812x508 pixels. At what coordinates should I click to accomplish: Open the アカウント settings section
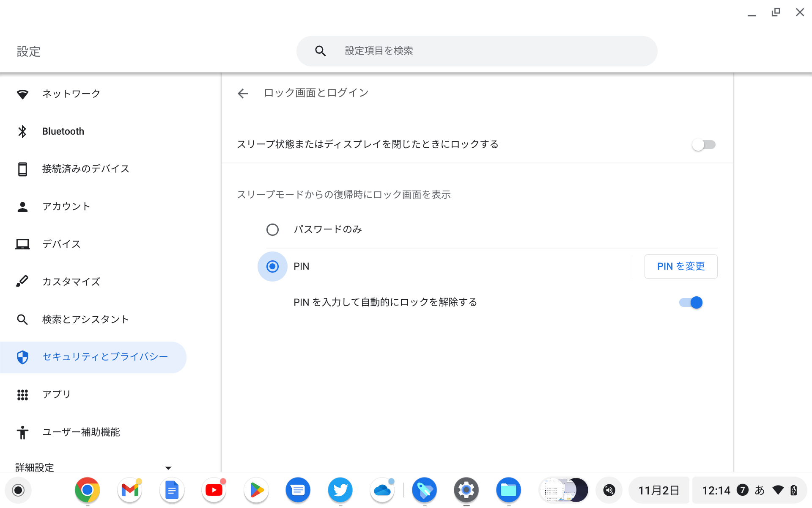(66, 206)
